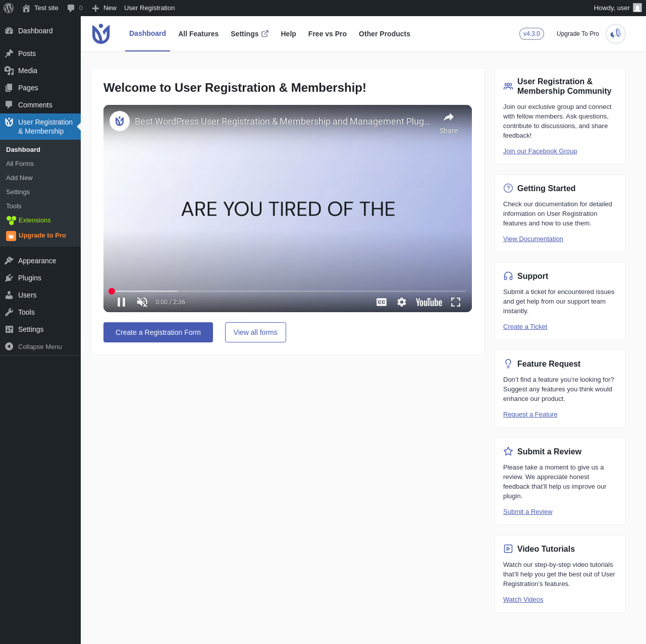The image size is (646, 644).
Task: Click the red video scrubber handle
Action: pos(112,291)
